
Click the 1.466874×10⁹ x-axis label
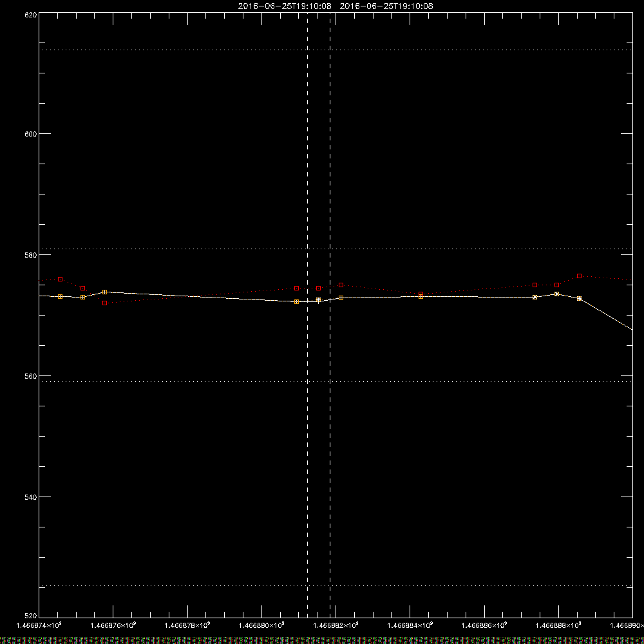pyautogui.click(x=39, y=625)
